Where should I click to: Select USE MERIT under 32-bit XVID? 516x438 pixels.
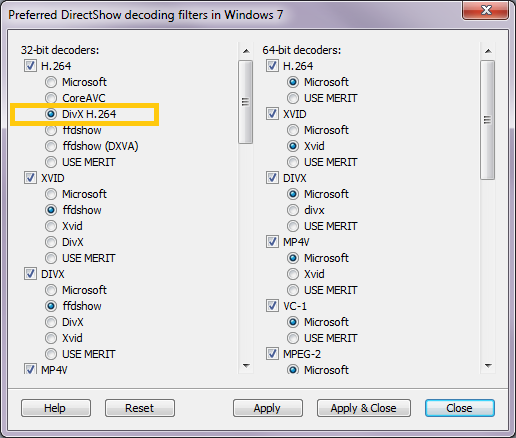pyautogui.click(x=51, y=258)
